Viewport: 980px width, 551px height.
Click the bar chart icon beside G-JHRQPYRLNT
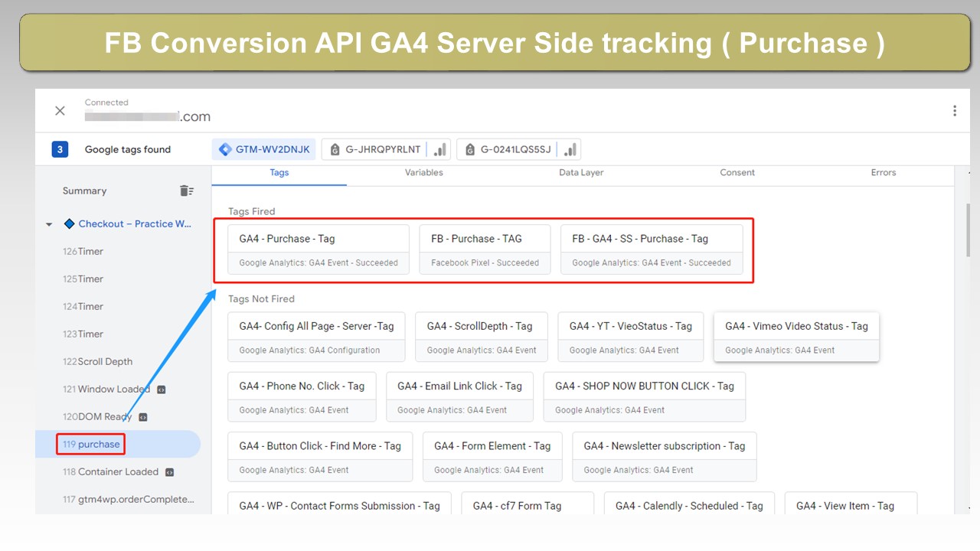(x=440, y=149)
